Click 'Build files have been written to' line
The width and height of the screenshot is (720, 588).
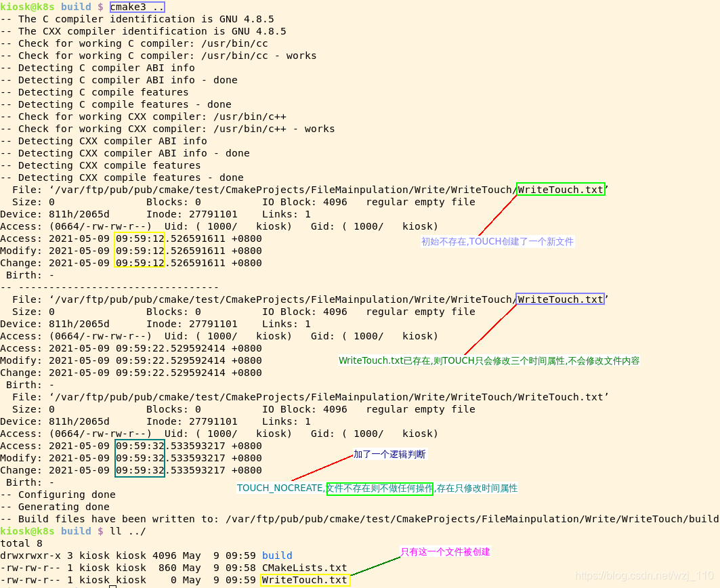(360, 519)
